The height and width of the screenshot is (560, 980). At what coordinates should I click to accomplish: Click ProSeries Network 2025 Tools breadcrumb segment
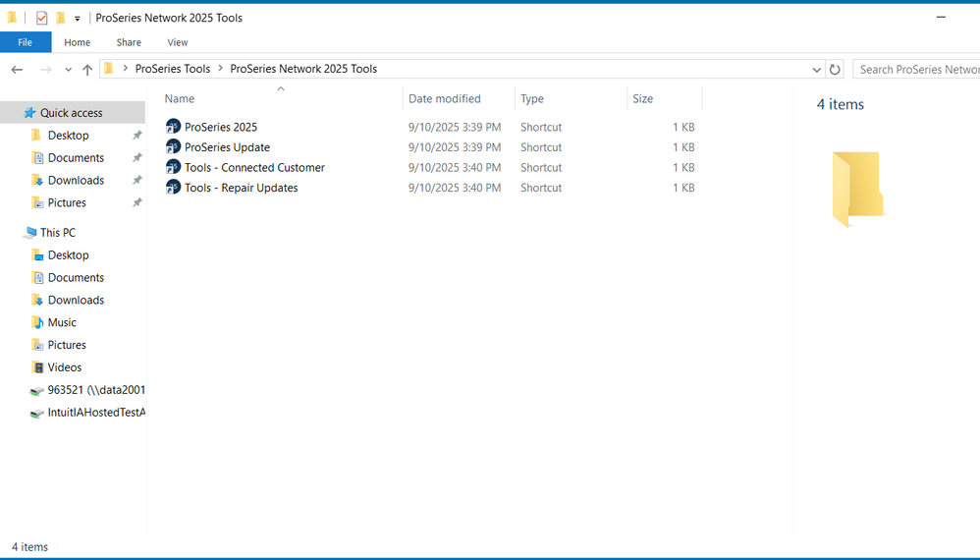coord(303,69)
